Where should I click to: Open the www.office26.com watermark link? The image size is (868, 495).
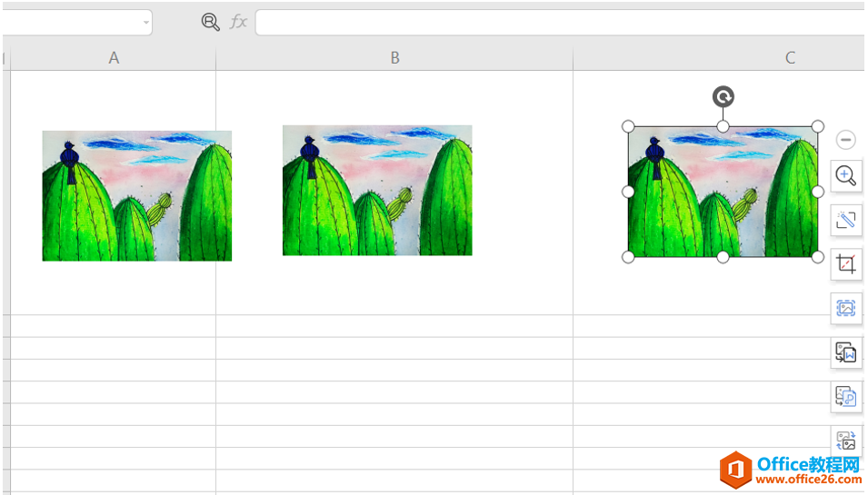[x=809, y=479]
